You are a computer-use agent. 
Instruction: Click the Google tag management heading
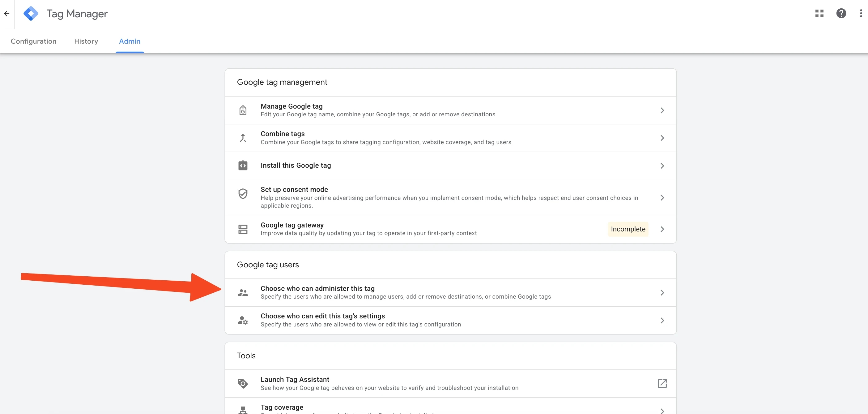tap(282, 82)
